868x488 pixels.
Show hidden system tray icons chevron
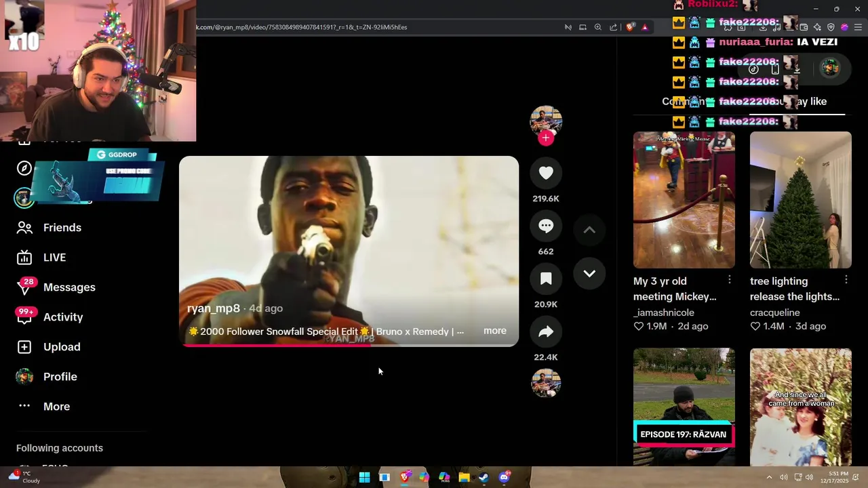[x=769, y=477]
